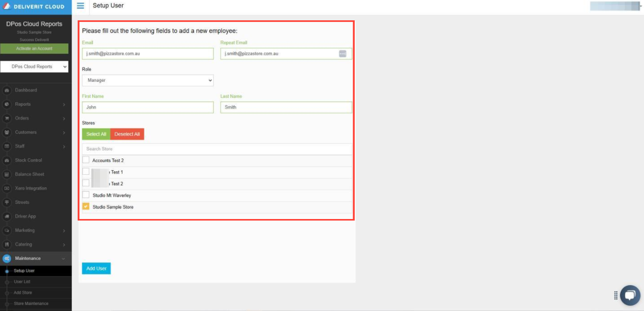The height and width of the screenshot is (311, 644).
Task: Click the red Deselect All button
Action: tap(127, 134)
